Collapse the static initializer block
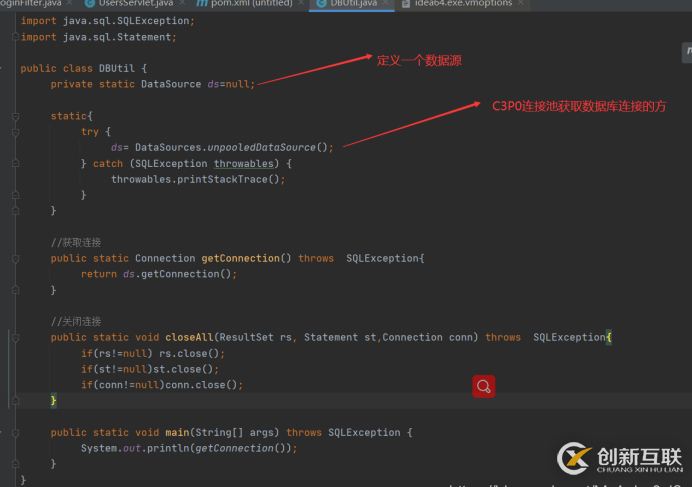692x487 pixels. pos(15,116)
